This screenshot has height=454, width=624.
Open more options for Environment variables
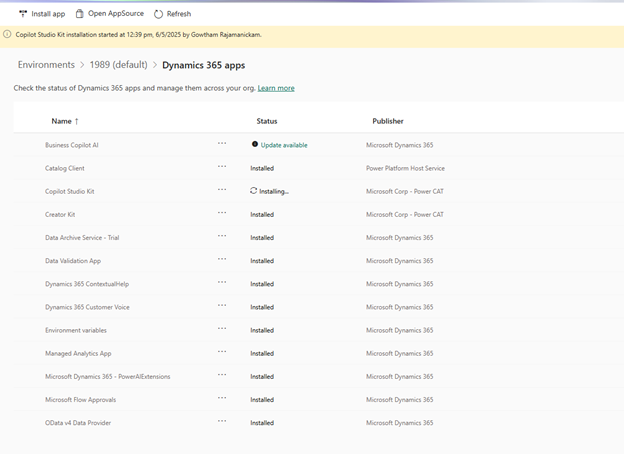click(222, 329)
